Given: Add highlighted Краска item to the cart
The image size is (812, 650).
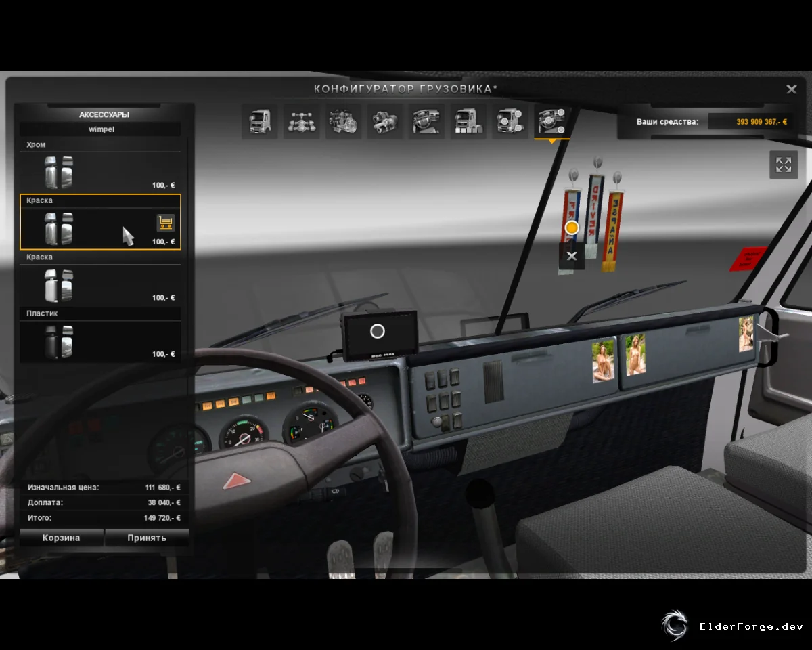Looking at the screenshot, I should pyautogui.click(x=166, y=223).
